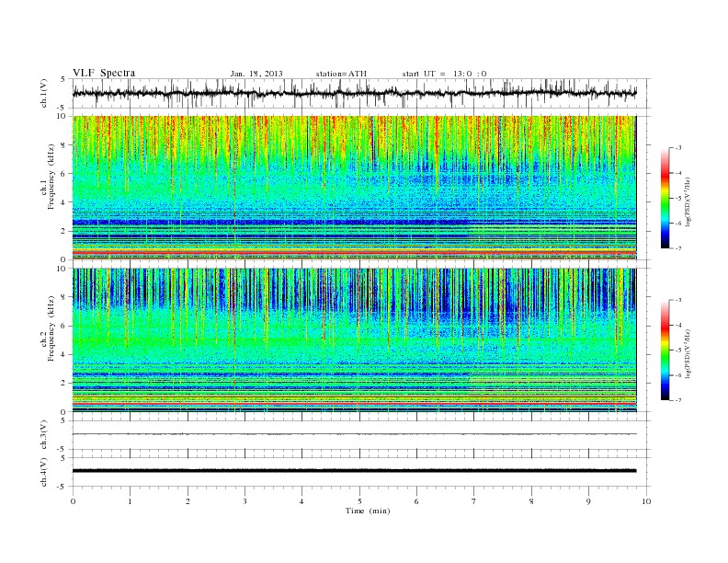Click the '2' kHz tick on the ch.1 frequency axis
The image size is (728, 563).
coord(65,231)
